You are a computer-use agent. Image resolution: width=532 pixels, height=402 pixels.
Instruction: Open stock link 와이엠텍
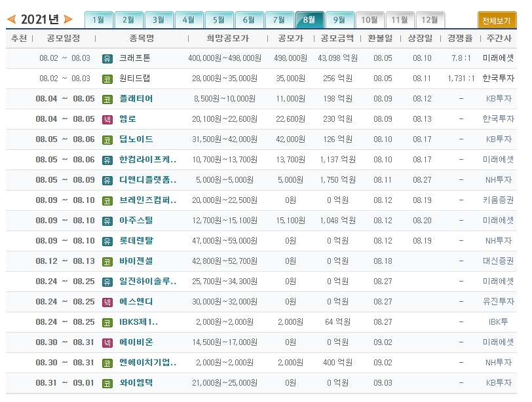coord(136,382)
